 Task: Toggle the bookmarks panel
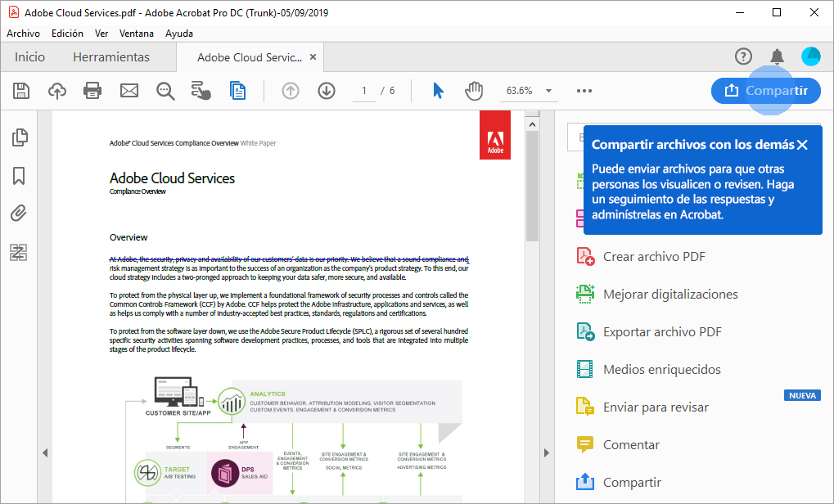[x=19, y=175]
